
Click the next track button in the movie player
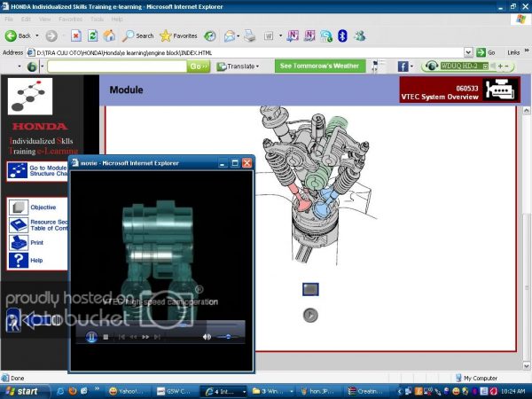[x=157, y=337]
